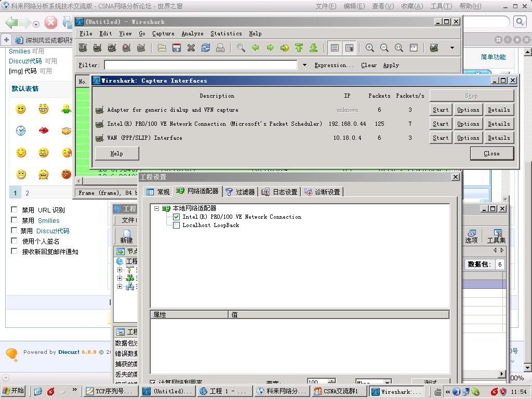Open the Wireshark toolbar overflow arrow

[452, 48]
